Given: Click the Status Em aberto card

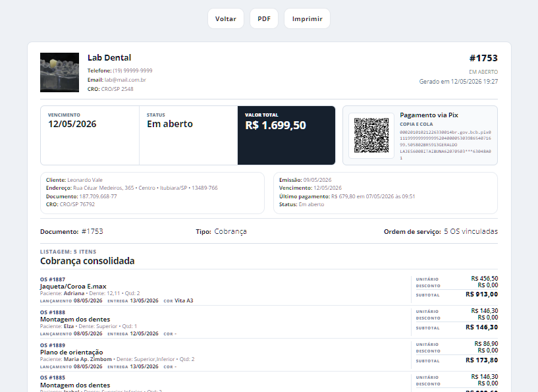Looking at the screenshot, I should (188, 135).
